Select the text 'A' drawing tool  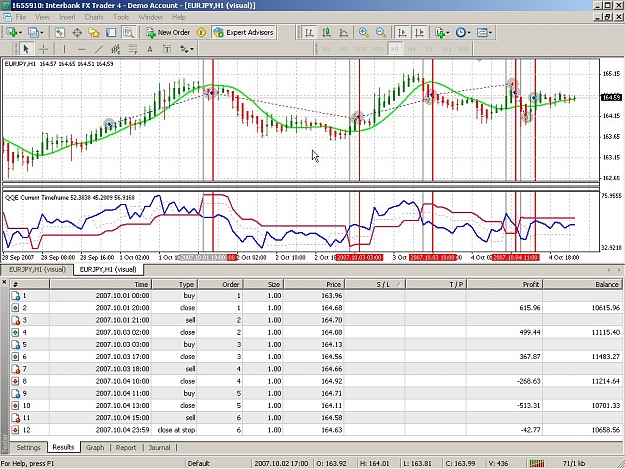point(150,49)
